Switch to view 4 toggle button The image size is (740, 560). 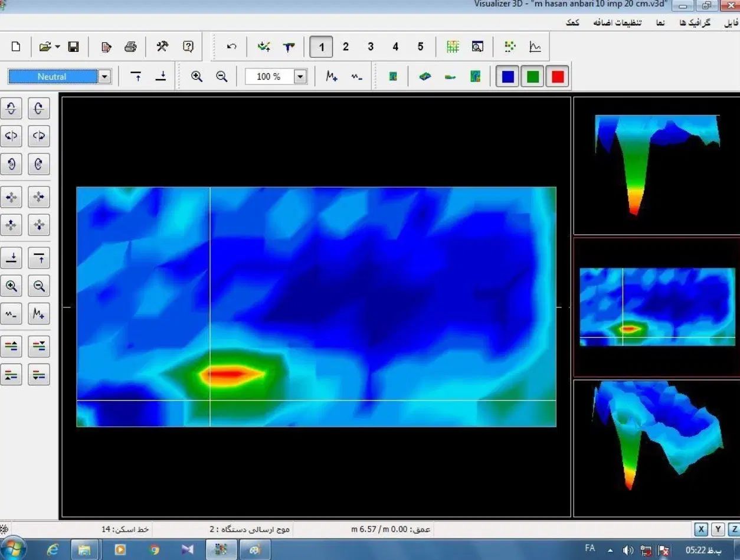pyautogui.click(x=395, y=47)
